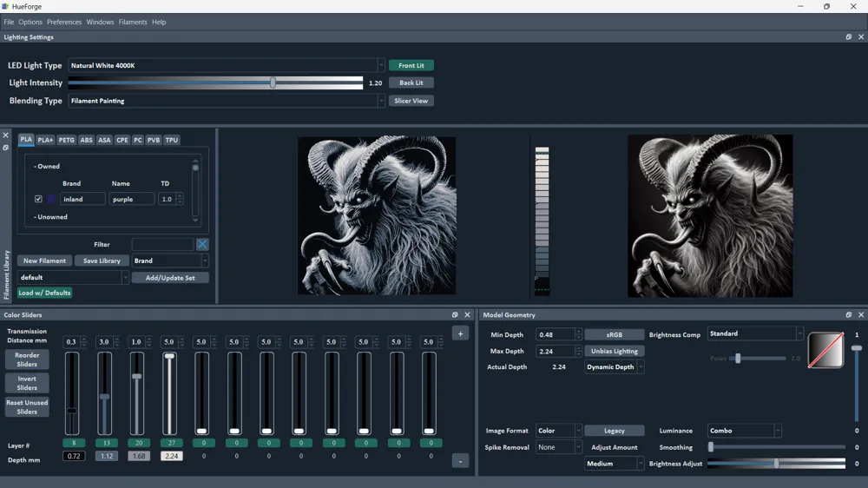Open the Brand sort dropdown

click(170, 260)
